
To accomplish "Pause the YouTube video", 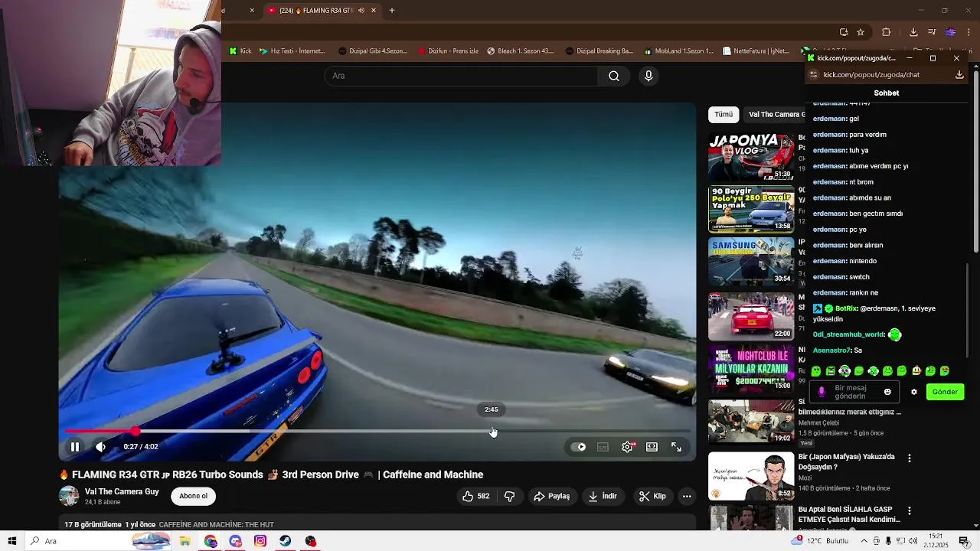I will 75,447.
